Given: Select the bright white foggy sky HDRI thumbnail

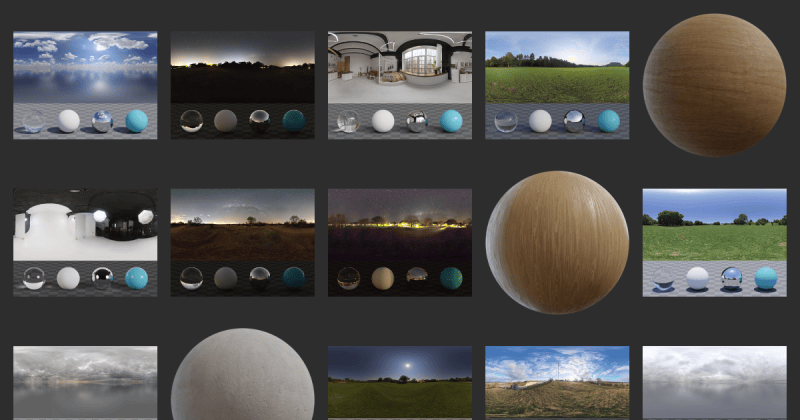Looking at the screenshot, I should click(x=714, y=383).
